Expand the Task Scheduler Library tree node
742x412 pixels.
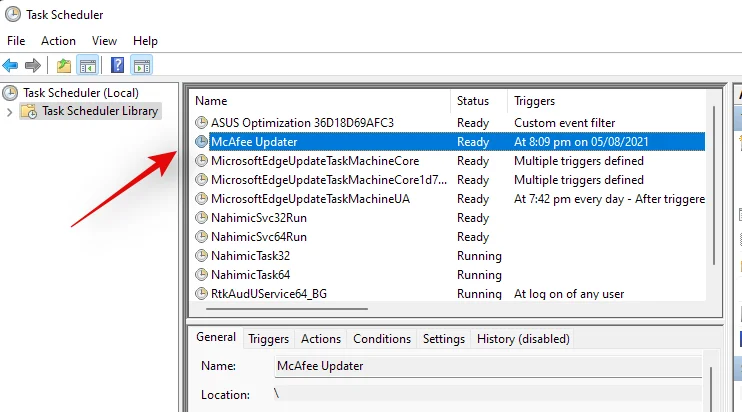tap(9, 112)
